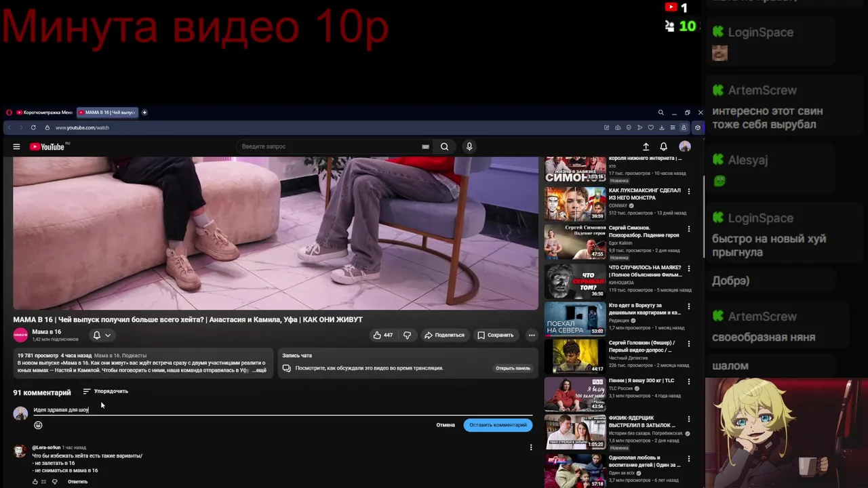The height and width of the screenshot is (488, 868).
Task: Submit with Оставить комментарий button
Action: pyautogui.click(x=498, y=425)
